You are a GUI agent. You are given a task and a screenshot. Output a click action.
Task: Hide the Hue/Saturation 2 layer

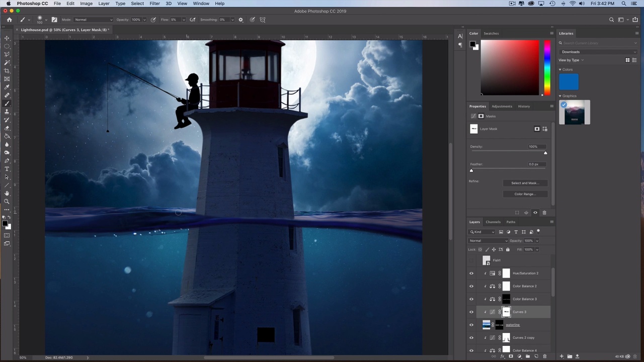(471, 273)
